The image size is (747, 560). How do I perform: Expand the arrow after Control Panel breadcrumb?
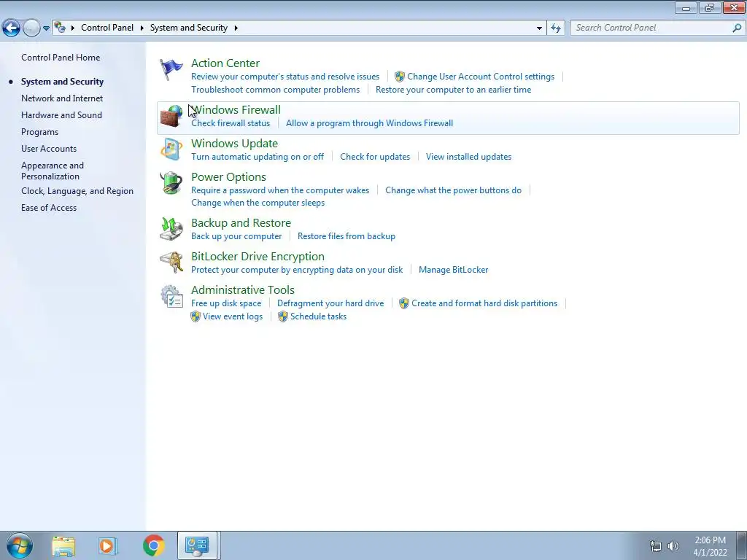[142, 28]
